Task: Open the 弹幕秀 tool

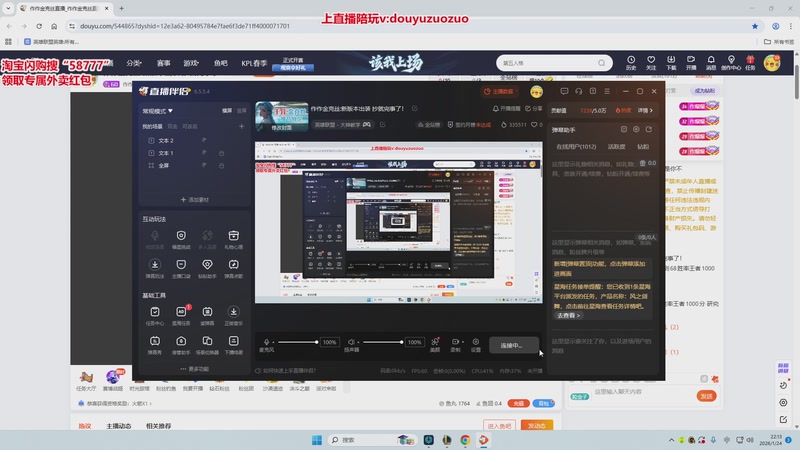Action: (x=155, y=345)
